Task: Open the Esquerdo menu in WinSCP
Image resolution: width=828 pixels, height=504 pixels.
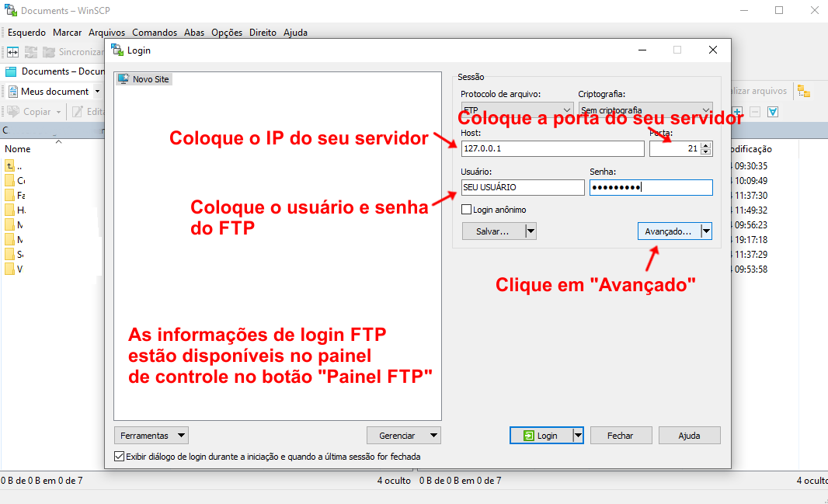Action: [x=26, y=33]
